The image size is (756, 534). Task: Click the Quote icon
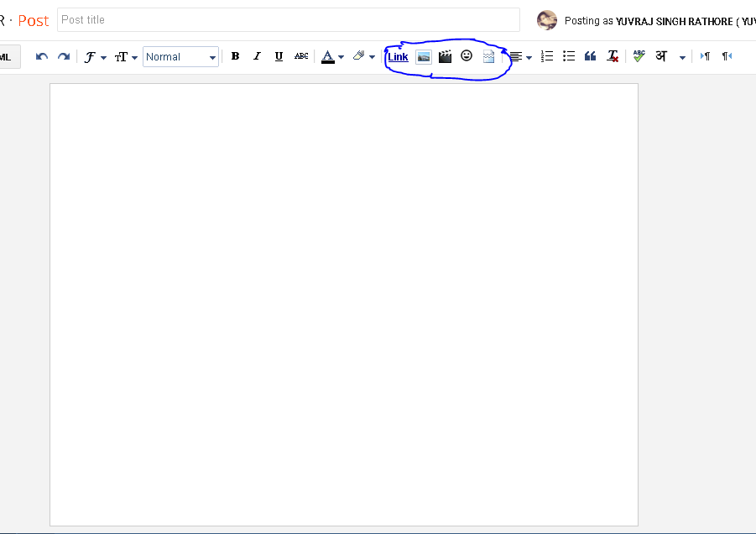(590, 56)
